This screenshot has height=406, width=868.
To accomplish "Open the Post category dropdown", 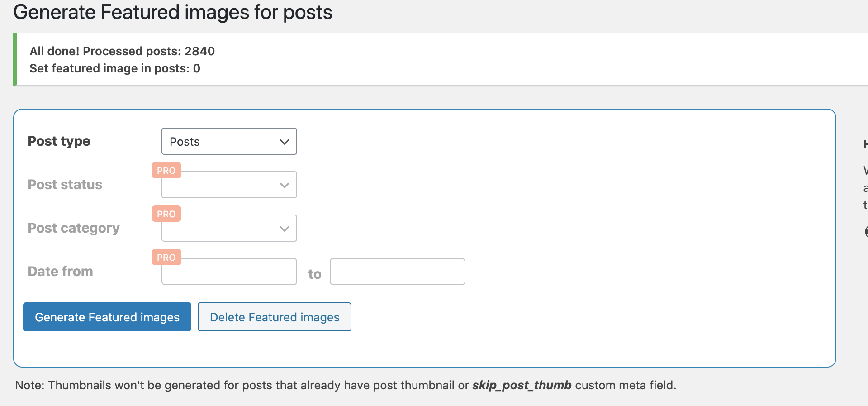I will tap(229, 228).
